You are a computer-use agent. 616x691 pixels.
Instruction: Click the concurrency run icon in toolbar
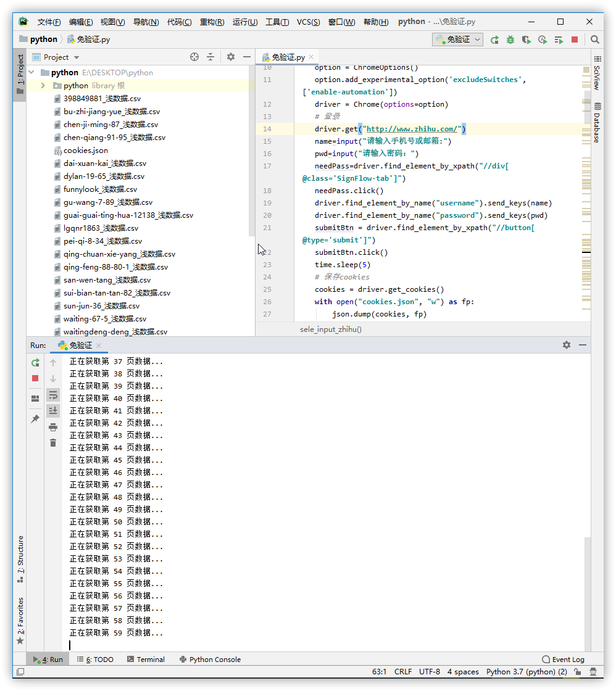559,39
